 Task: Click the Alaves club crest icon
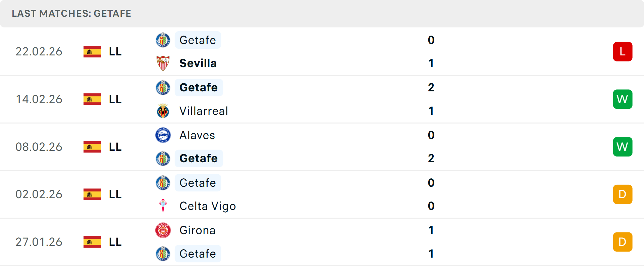pos(163,135)
